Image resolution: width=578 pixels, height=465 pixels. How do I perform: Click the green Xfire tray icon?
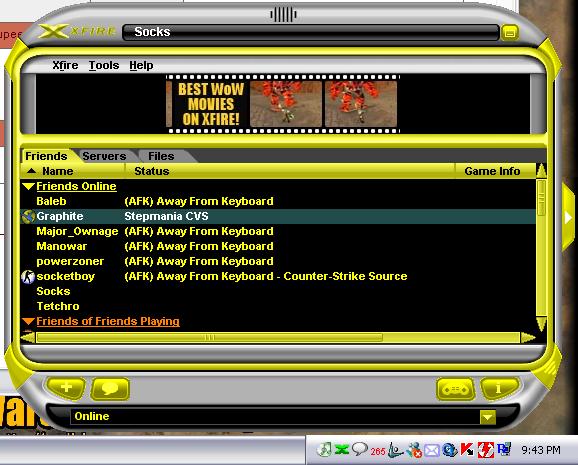point(342,450)
